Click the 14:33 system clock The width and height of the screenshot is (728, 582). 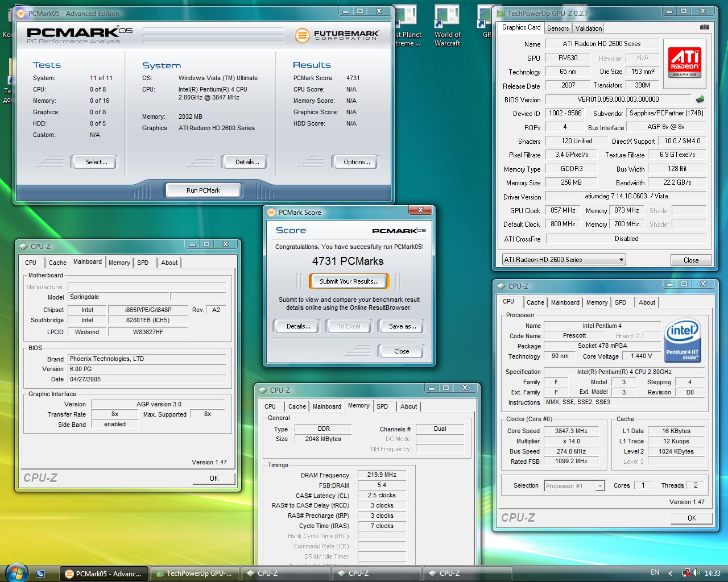712,573
